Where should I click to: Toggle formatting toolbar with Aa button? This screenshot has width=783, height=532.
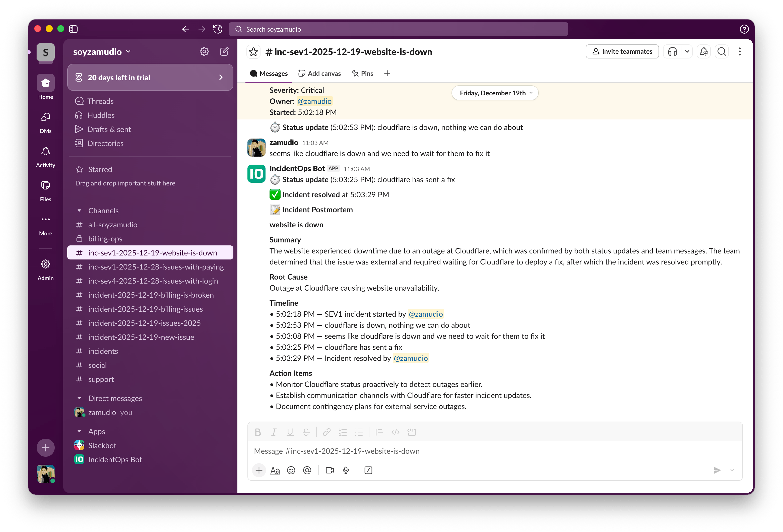point(275,470)
